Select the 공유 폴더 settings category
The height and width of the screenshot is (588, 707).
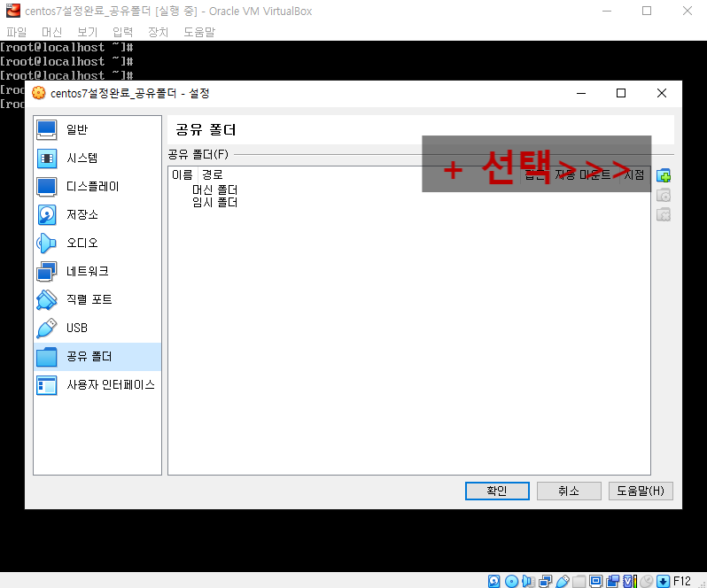(97, 357)
